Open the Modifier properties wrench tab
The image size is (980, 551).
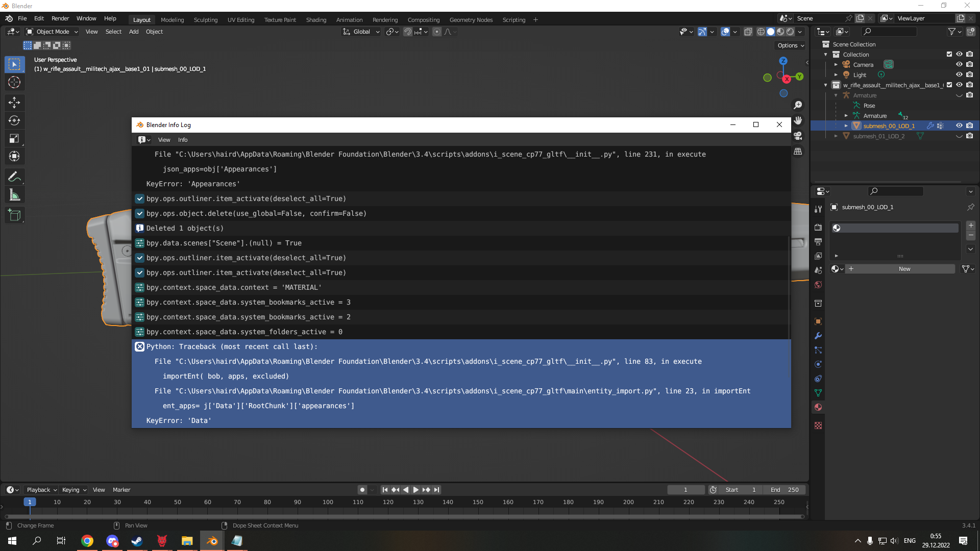[x=818, y=336]
